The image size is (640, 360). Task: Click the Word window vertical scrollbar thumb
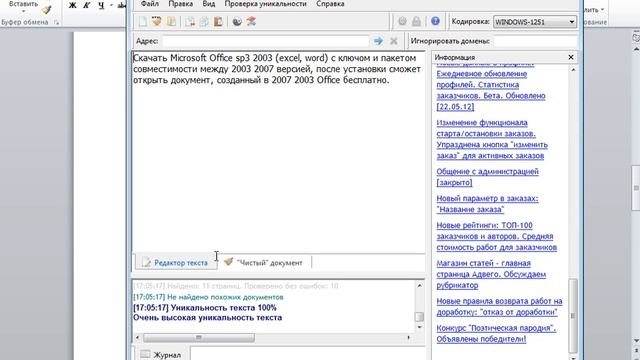(636, 188)
